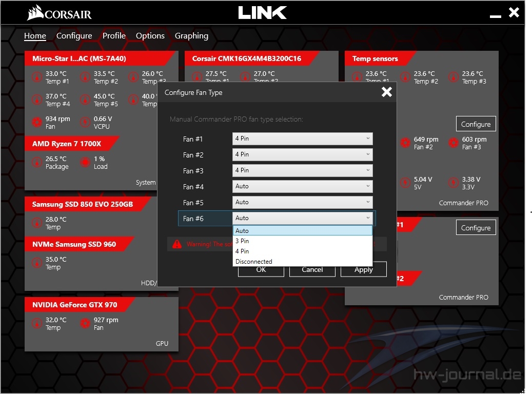The width and height of the screenshot is (532, 394).
Task: Switch to the Configure tab
Action: point(74,35)
